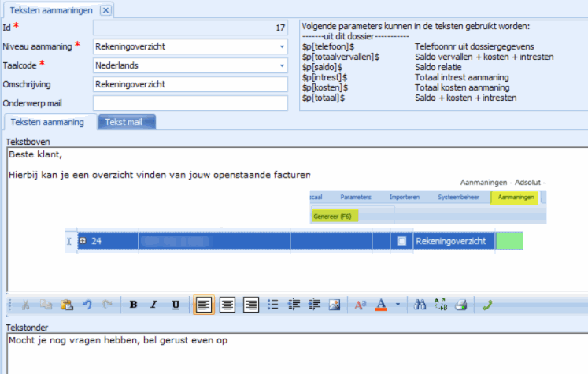The height and width of the screenshot is (374, 588).
Task: Print the text with printer icon
Action: point(461,305)
